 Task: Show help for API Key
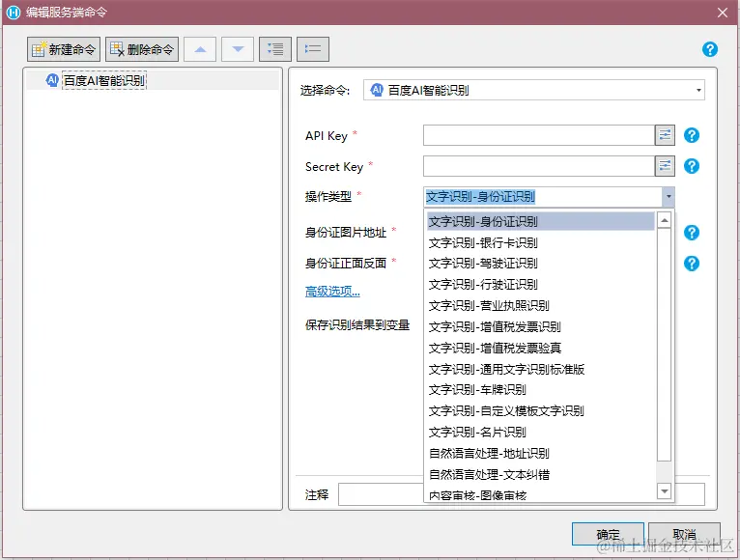[692, 135]
